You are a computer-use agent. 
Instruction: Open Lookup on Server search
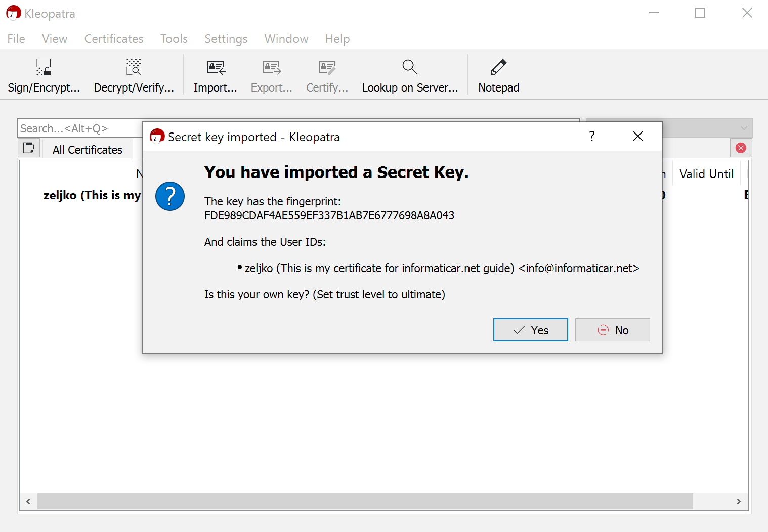[410, 76]
